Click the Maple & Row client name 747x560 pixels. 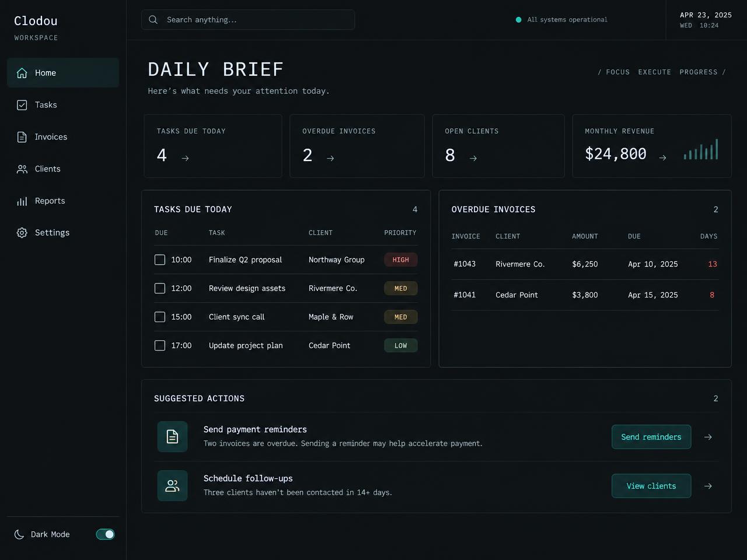tap(331, 317)
